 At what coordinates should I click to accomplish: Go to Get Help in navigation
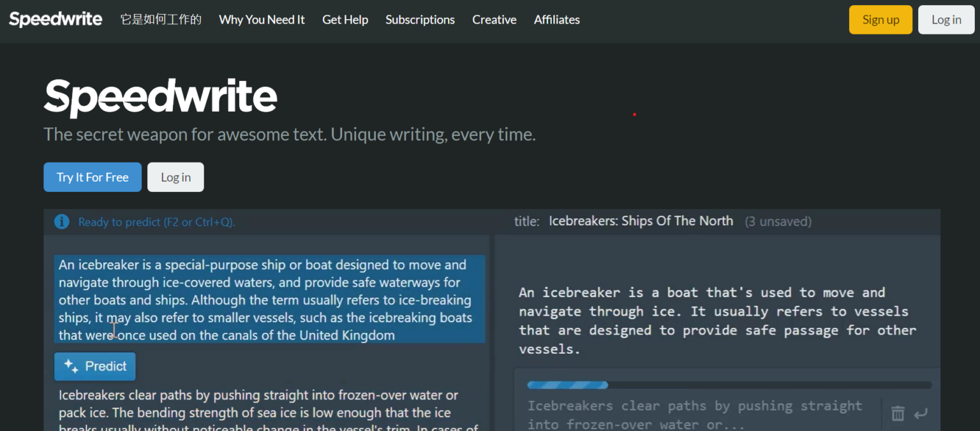[x=345, y=20]
